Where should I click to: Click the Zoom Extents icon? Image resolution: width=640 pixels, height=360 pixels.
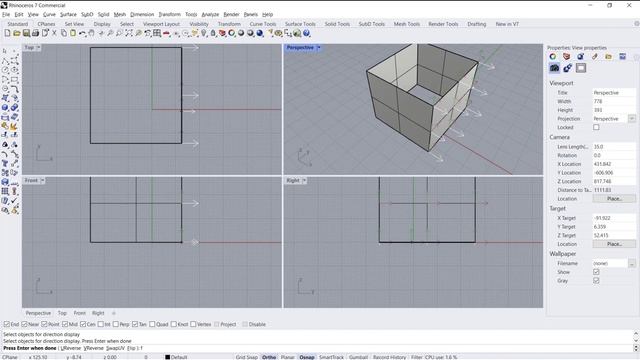click(x=129, y=33)
